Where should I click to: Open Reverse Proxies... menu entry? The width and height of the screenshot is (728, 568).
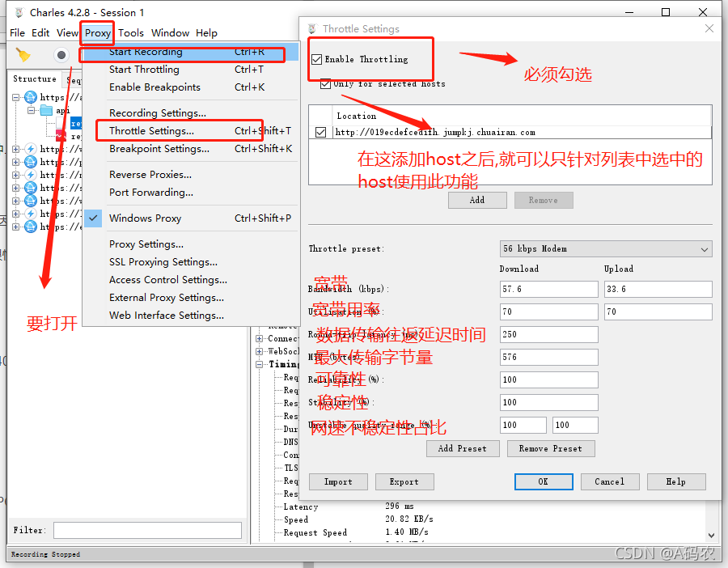point(190,175)
